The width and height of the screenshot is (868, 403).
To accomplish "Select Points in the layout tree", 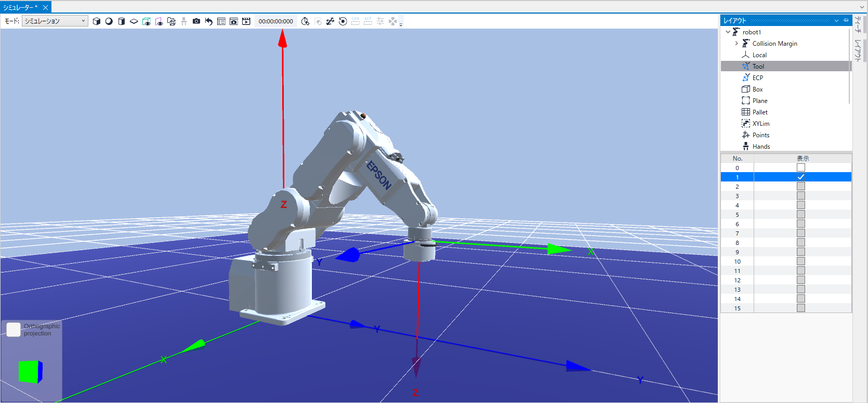I will (x=760, y=135).
